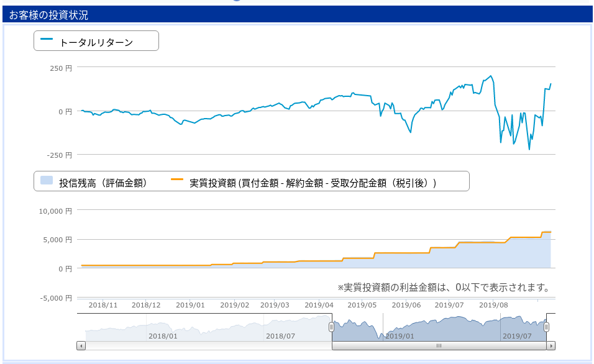This screenshot has width=594, height=364.
Task: Click the light blue swatch in the 投信残高 legend
Action: [x=47, y=180]
